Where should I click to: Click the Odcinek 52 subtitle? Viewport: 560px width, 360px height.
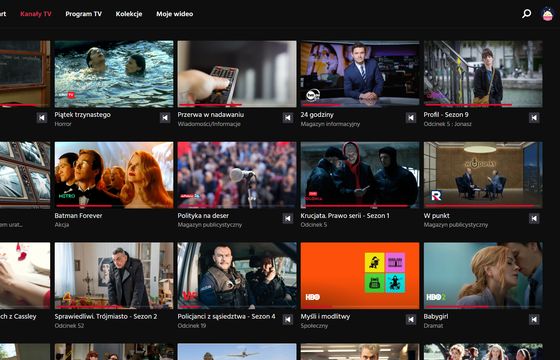(x=69, y=326)
